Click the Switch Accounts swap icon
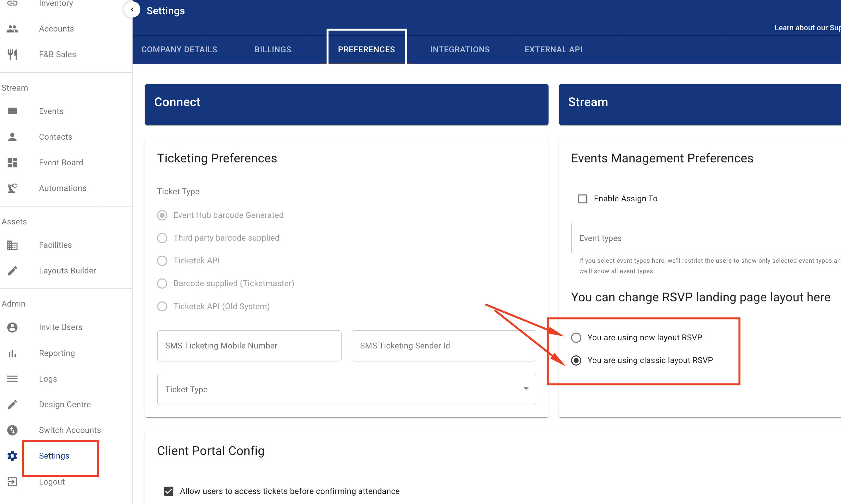 coord(12,430)
